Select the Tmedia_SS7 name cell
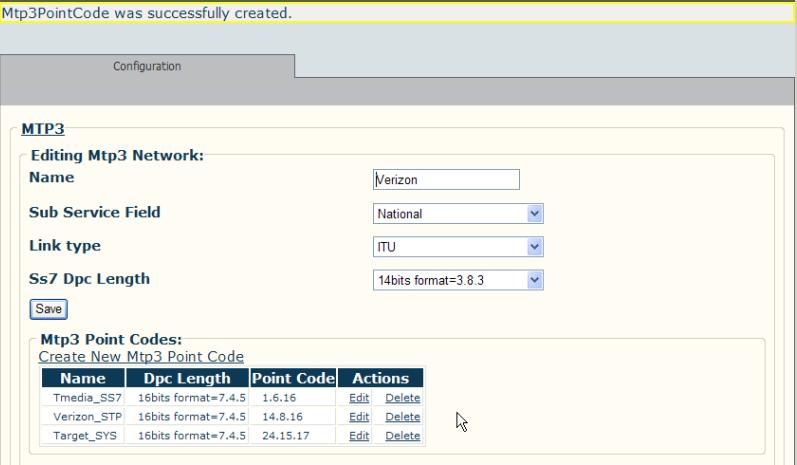 pyautogui.click(x=83, y=398)
